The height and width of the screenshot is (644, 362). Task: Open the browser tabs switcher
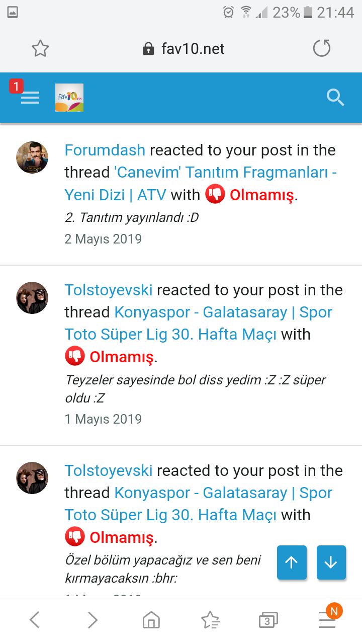click(x=267, y=621)
